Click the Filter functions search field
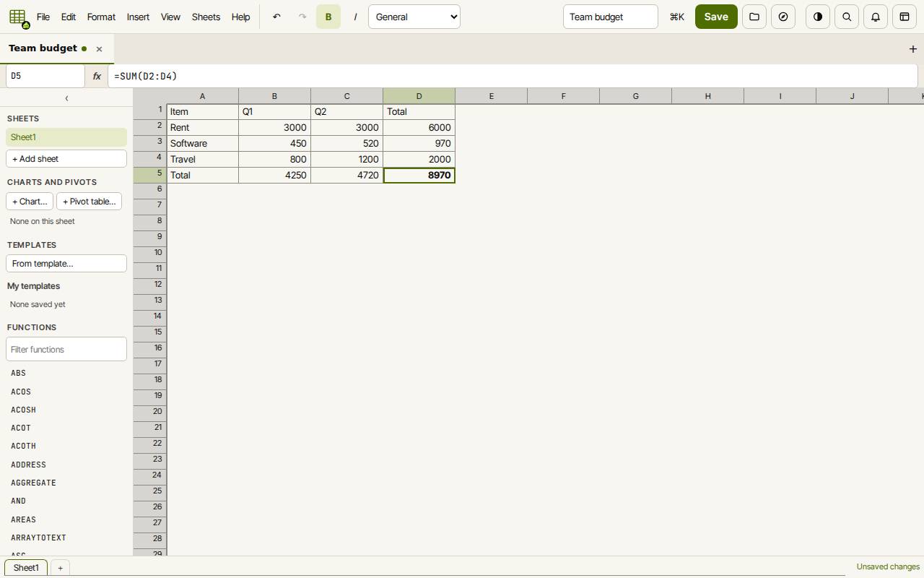 [x=66, y=350]
